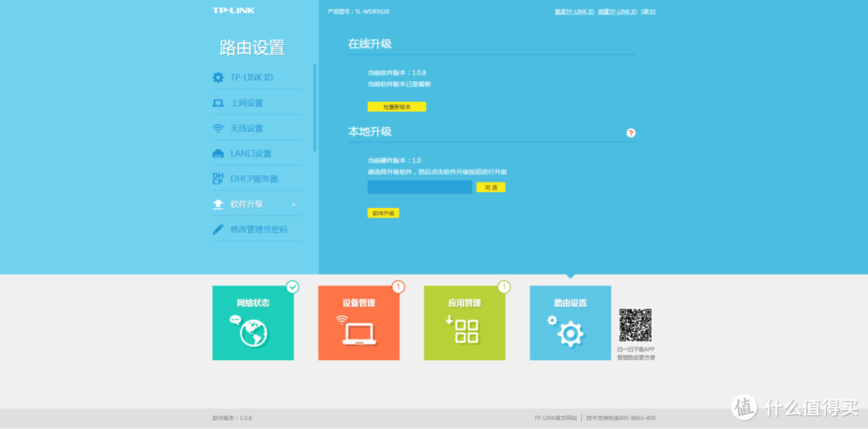This screenshot has width=868, height=429.
Task: Click footer 软件版本：1.0.8 text
Action: click(x=232, y=418)
